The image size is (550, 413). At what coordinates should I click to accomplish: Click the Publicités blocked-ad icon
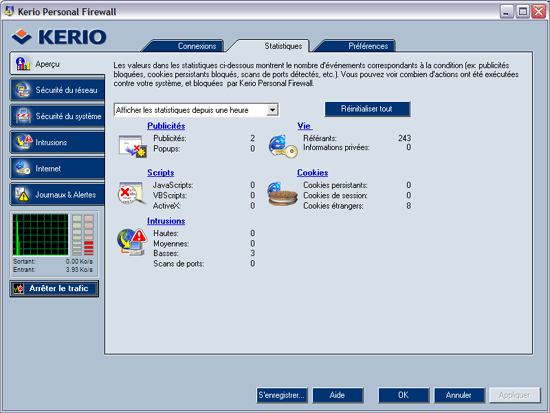(132, 146)
